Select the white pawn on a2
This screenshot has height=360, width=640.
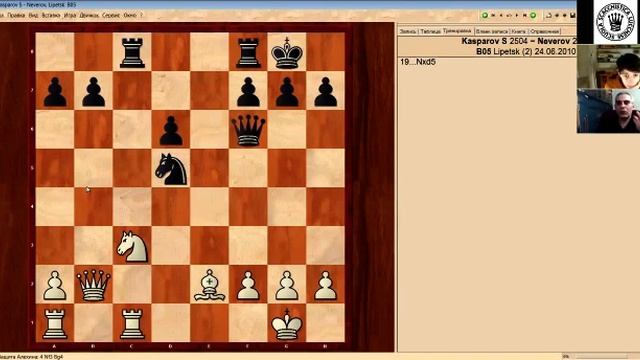(x=55, y=285)
